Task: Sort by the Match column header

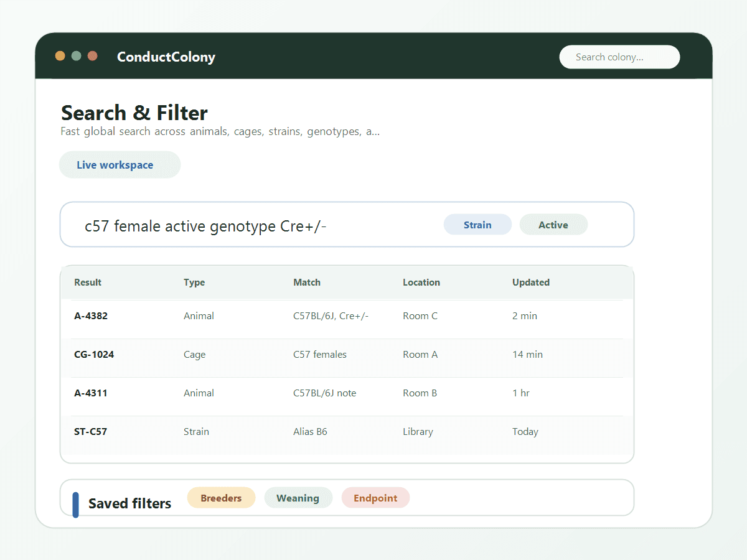Action: (307, 282)
